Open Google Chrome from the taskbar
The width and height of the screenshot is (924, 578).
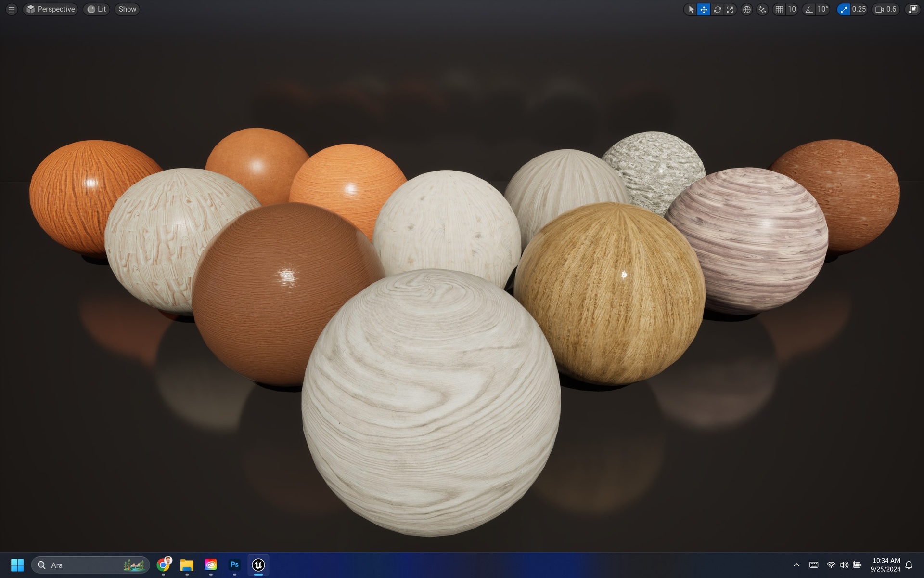(x=164, y=565)
